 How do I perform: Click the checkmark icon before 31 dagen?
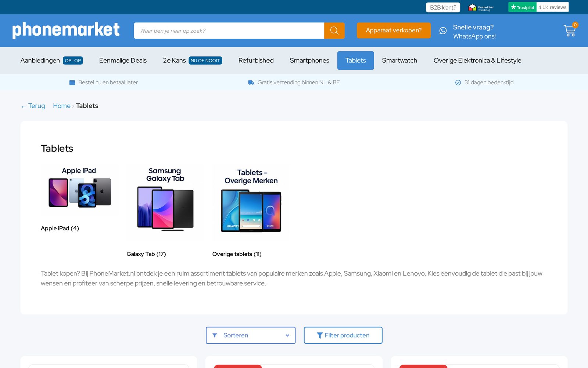(x=458, y=82)
